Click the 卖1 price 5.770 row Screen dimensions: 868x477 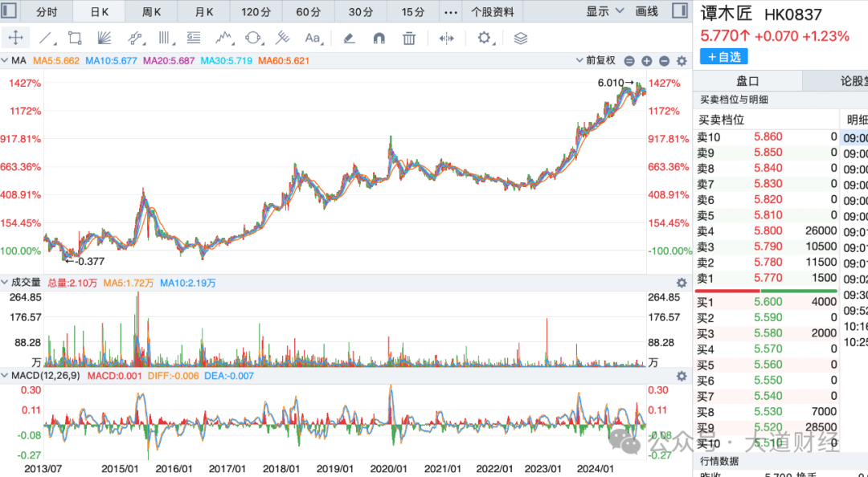[766, 278]
